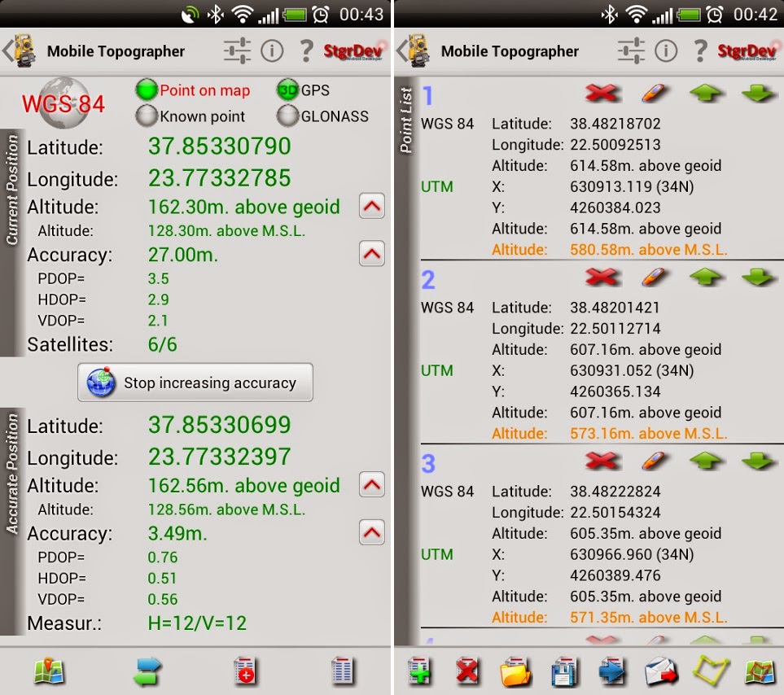Toggle GPS satellite system
The height and width of the screenshot is (695, 784).
303,90
